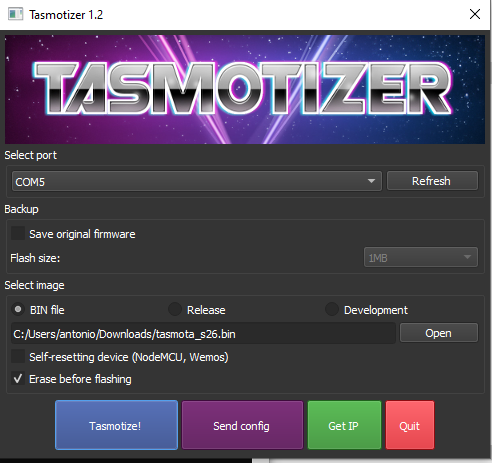The height and width of the screenshot is (463, 492).
Task: Choose the Release image radio button
Action: (x=175, y=310)
